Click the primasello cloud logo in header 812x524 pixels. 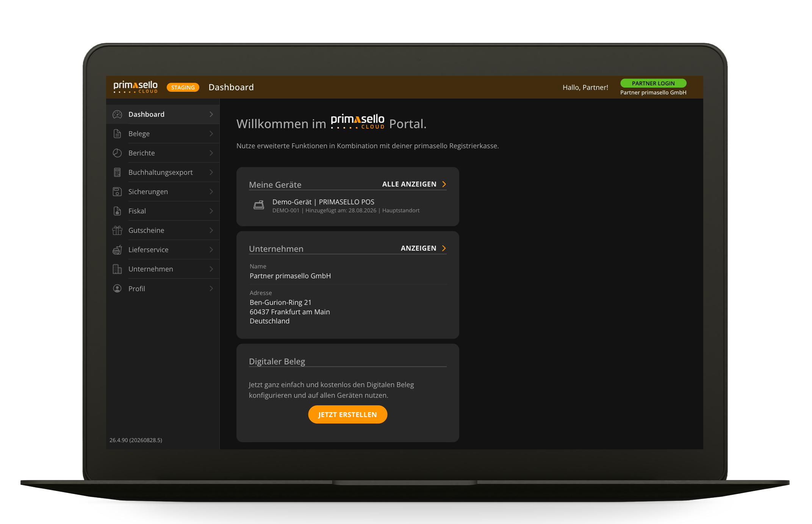point(136,87)
